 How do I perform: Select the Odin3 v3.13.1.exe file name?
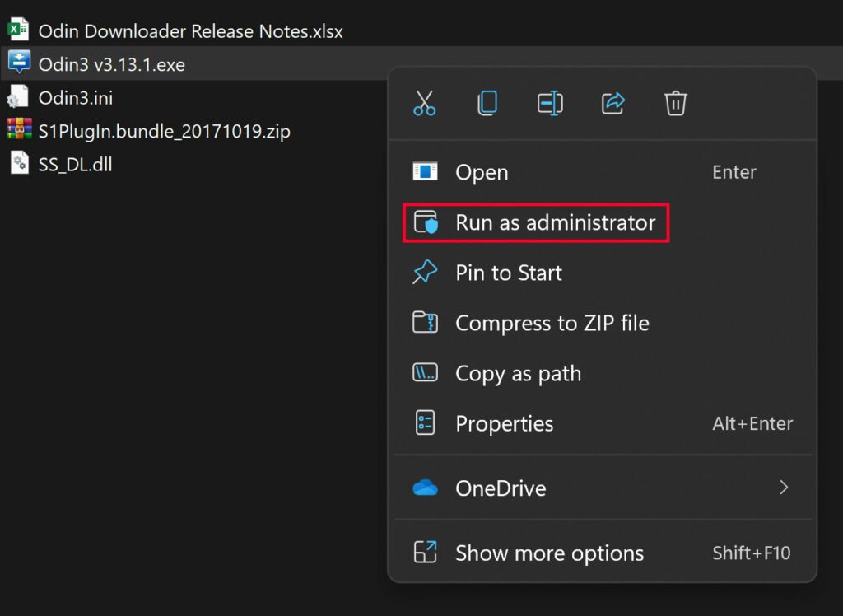(112, 64)
